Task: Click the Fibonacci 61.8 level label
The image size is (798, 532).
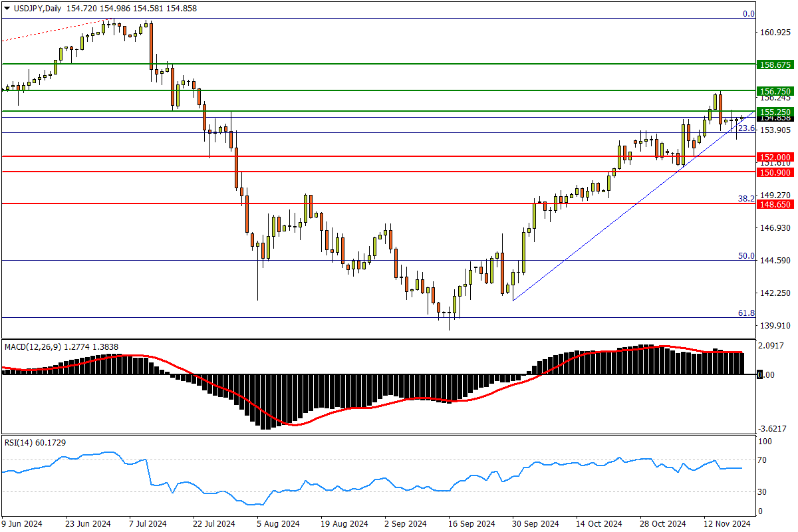Action: tap(746, 313)
